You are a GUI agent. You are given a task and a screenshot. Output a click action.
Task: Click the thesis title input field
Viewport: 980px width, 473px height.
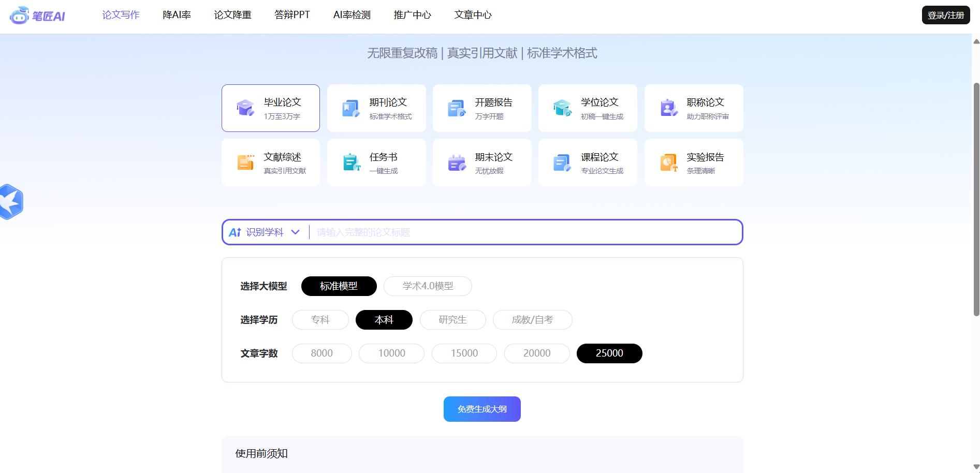click(x=523, y=232)
